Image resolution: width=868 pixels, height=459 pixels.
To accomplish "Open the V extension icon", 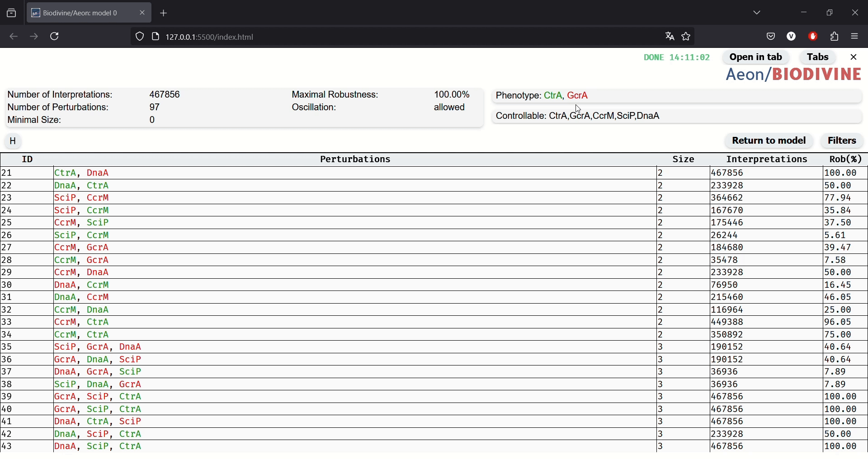I will tap(792, 37).
